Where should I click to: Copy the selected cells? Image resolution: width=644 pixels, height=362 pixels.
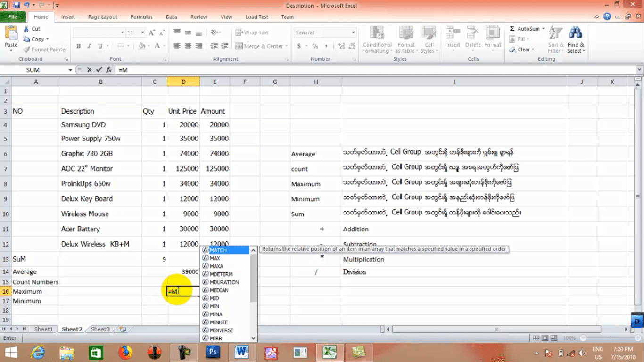(x=35, y=39)
